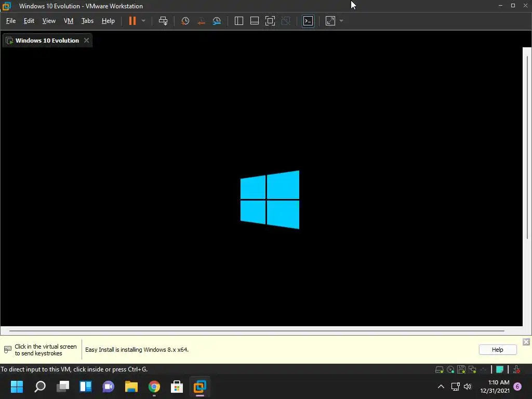Send Ctrl+Alt+Del to the VM
This screenshot has width=532, height=399.
[163, 21]
